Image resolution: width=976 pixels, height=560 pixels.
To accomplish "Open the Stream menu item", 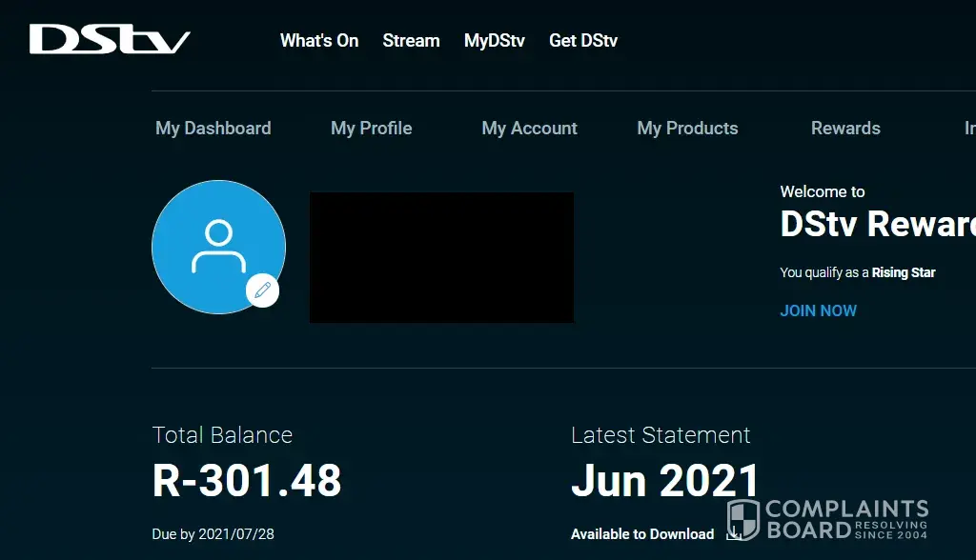I will (x=411, y=41).
